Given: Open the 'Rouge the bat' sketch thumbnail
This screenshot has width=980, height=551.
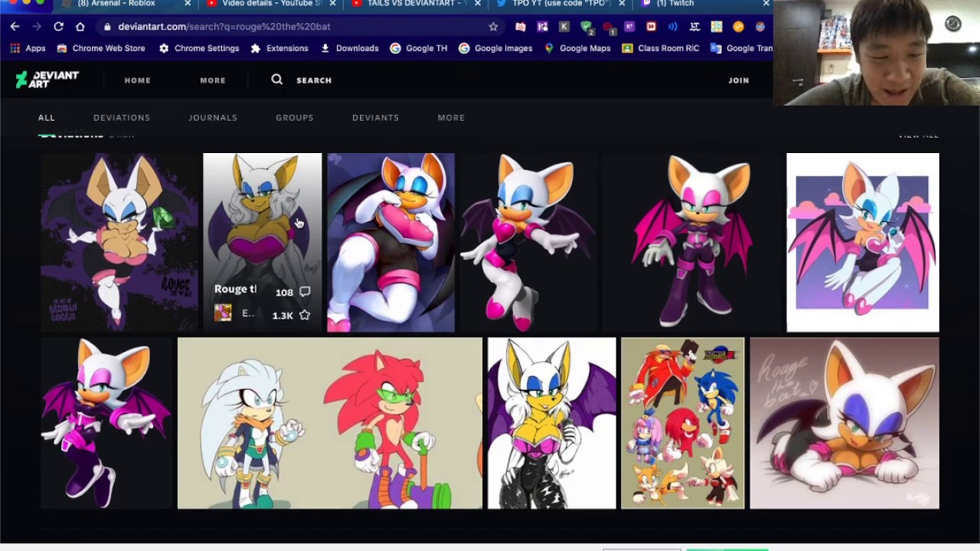Looking at the screenshot, I should pyautogui.click(x=844, y=423).
